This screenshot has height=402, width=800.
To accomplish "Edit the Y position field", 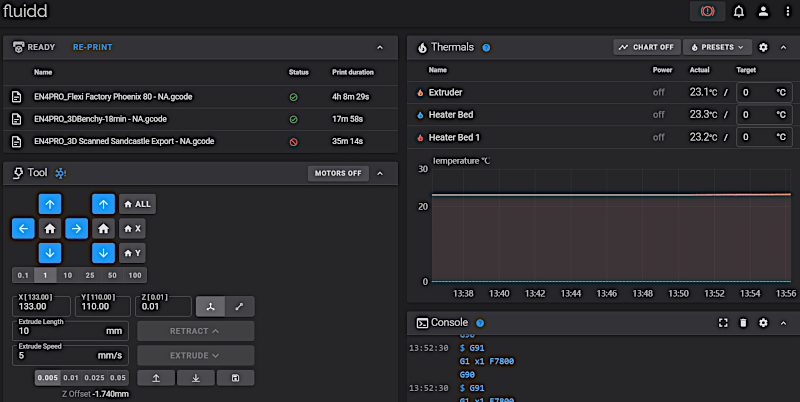I will pyautogui.click(x=103, y=307).
